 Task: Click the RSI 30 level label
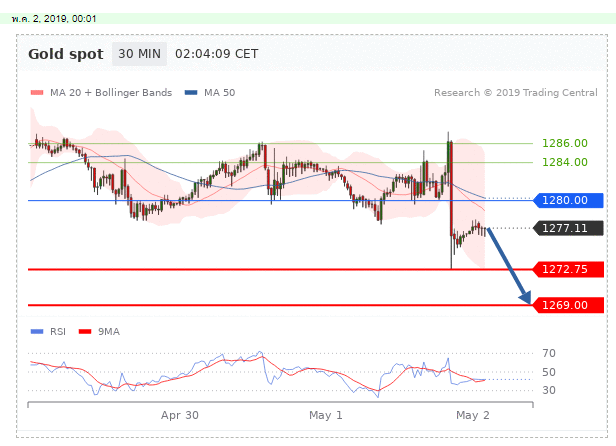point(549,390)
